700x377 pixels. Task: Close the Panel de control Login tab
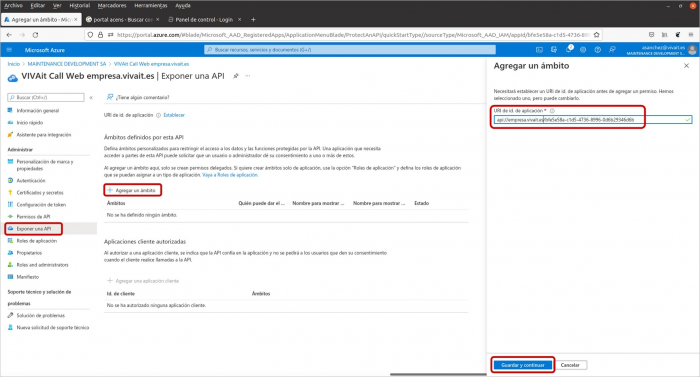tap(240, 20)
